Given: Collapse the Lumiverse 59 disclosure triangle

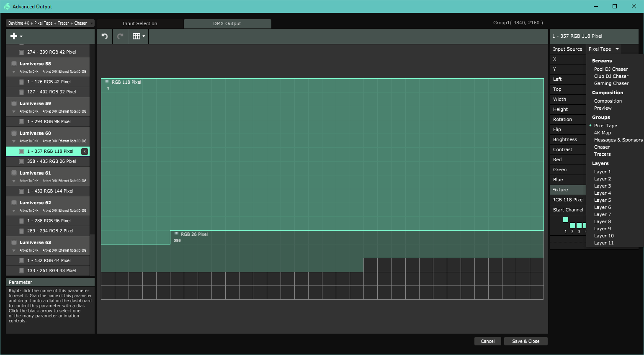Looking at the screenshot, I should tap(14, 111).
